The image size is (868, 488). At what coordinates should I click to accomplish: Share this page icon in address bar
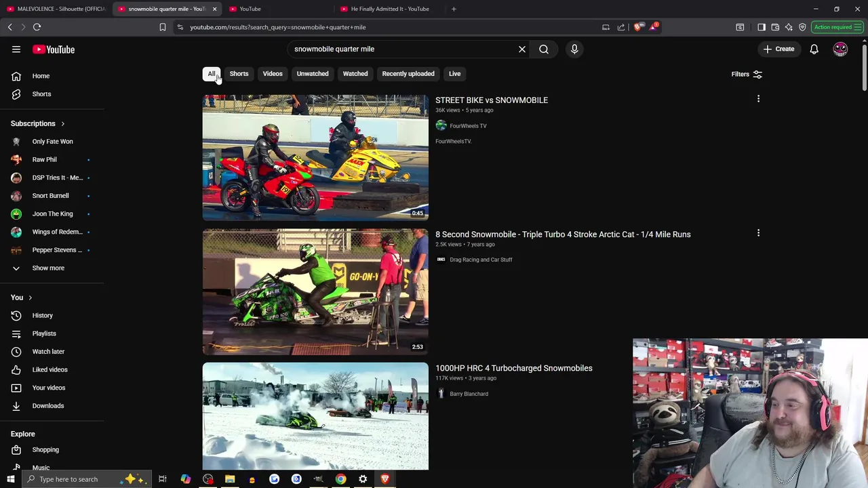[x=621, y=27]
